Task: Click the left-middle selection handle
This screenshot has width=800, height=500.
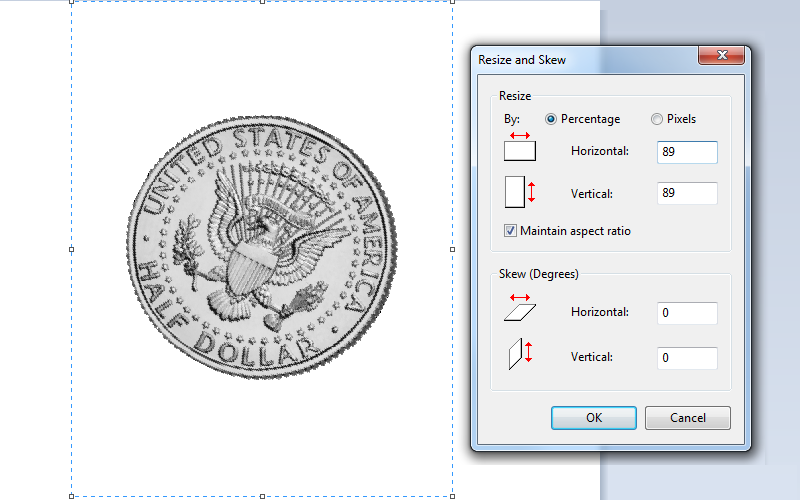Action: [x=71, y=249]
